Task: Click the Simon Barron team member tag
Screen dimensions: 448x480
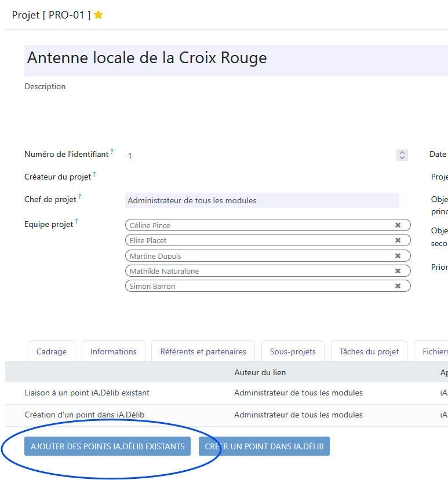Action: pos(268,286)
